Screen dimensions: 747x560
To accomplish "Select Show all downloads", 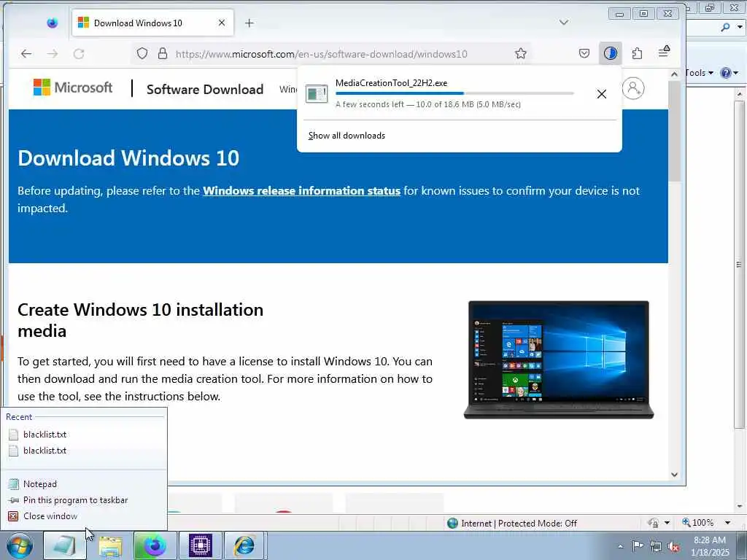I will (347, 136).
